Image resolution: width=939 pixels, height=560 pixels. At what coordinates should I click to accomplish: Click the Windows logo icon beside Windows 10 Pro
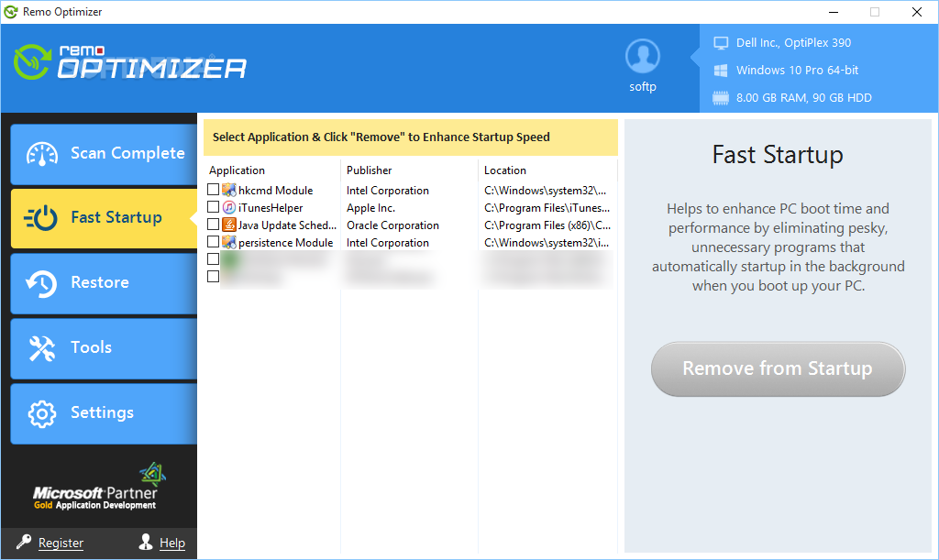[721, 71]
